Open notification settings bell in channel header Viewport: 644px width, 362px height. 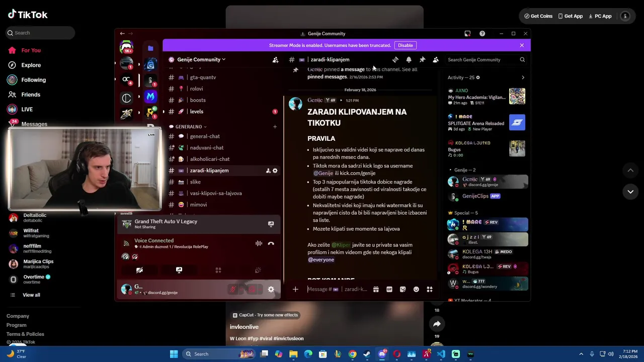click(409, 59)
